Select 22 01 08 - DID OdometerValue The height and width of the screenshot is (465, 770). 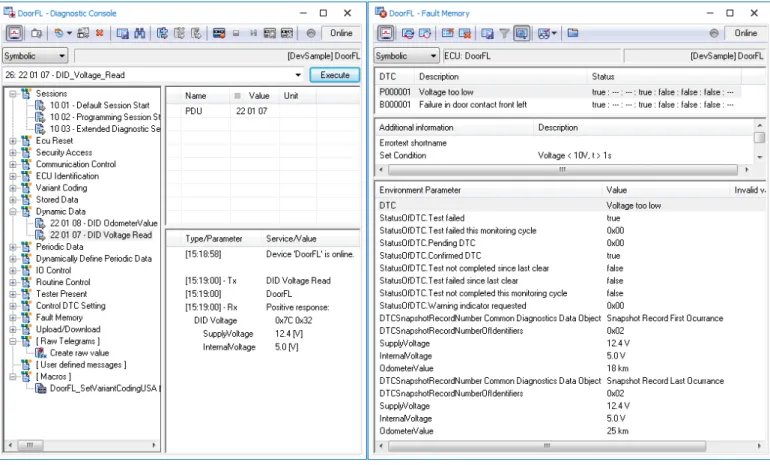(104, 223)
